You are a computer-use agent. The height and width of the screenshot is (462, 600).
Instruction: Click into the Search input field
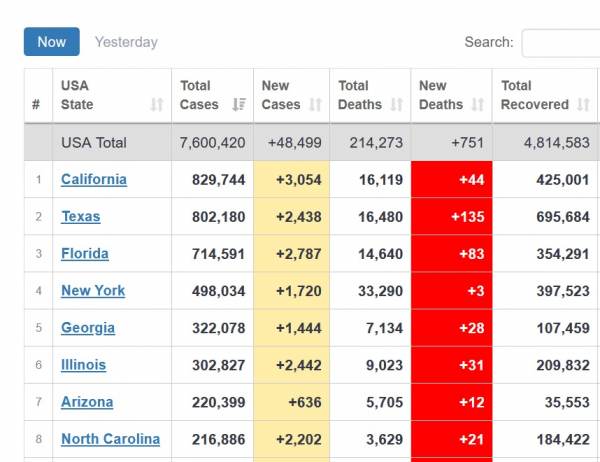(x=560, y=43)
